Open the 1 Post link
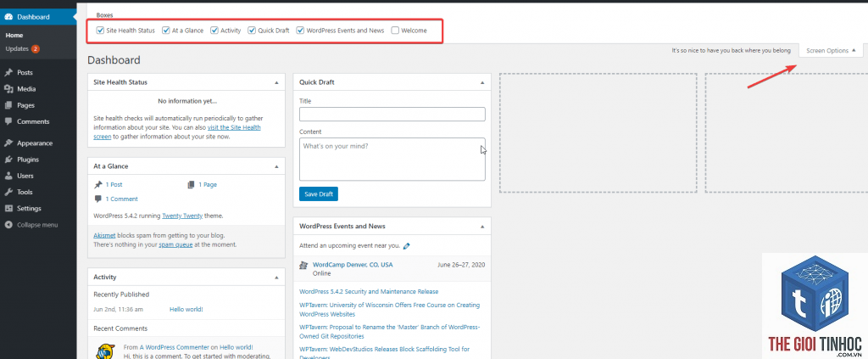 114,184
